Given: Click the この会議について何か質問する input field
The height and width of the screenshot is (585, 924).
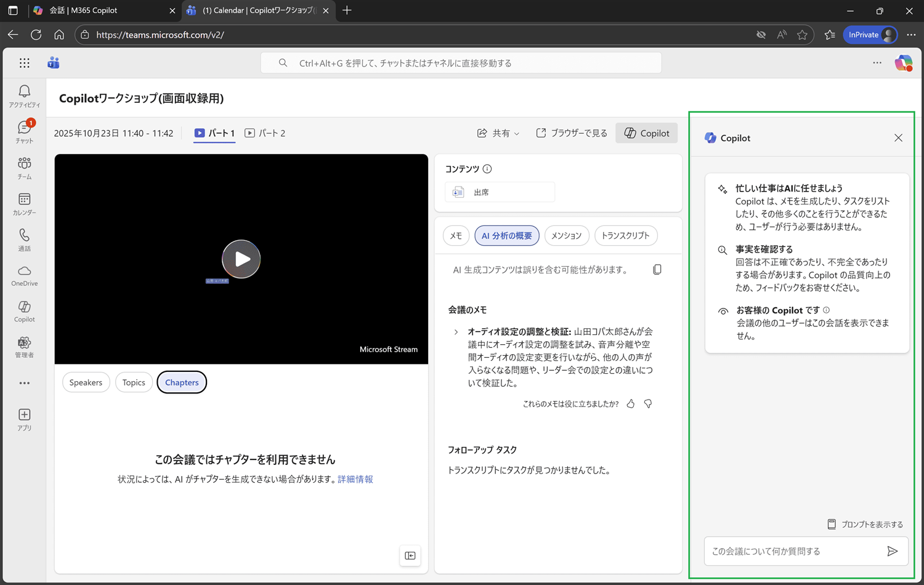Looking at the screenshot, I should (x=795, y=551).
